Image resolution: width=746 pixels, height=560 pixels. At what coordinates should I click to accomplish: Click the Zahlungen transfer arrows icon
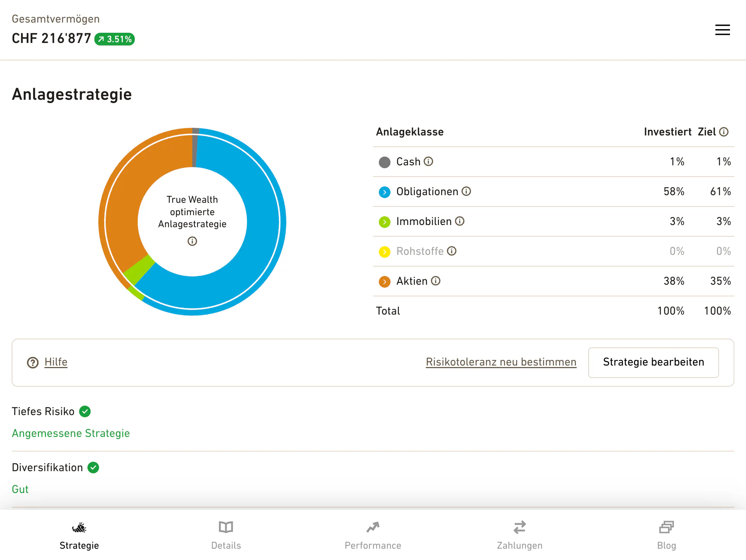pyautogui.click(x=520, y=527)
